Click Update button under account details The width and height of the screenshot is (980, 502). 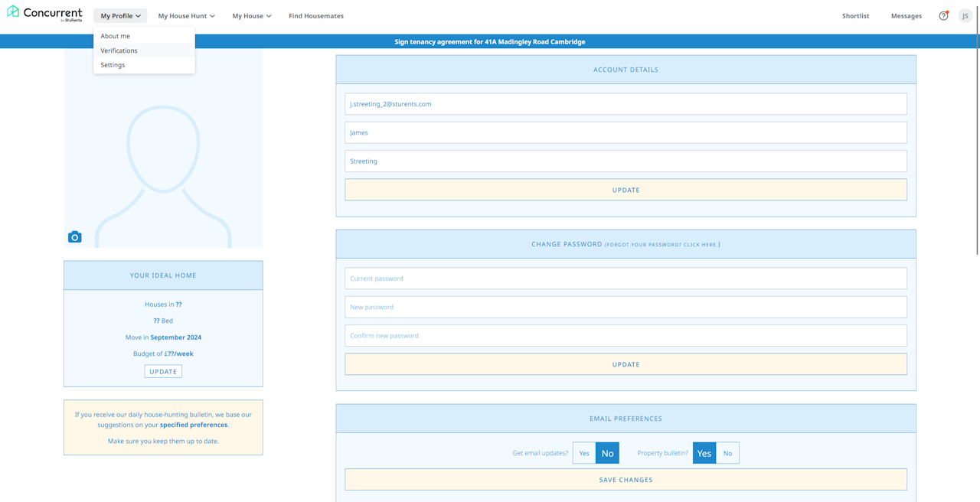coord(626,190)
